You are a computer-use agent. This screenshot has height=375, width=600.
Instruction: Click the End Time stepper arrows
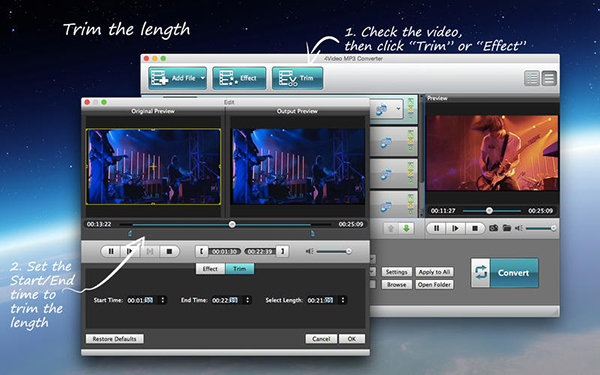(248, 300)
